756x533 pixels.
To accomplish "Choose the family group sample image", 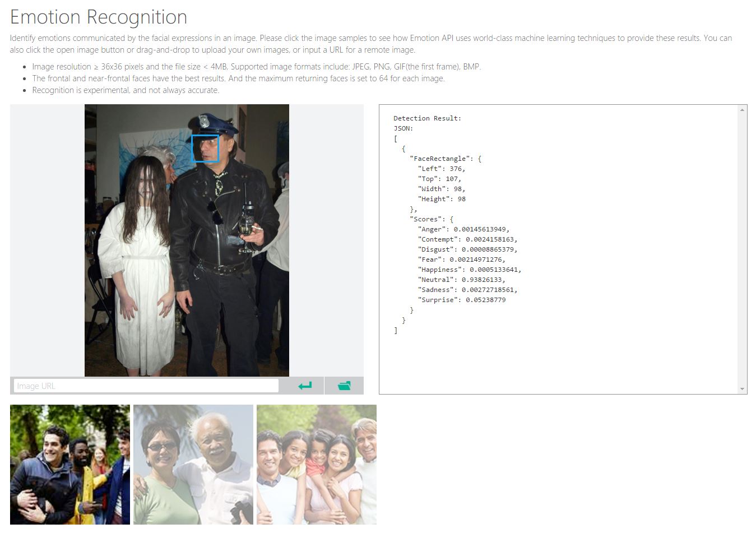I will click(x=317, y=465).
